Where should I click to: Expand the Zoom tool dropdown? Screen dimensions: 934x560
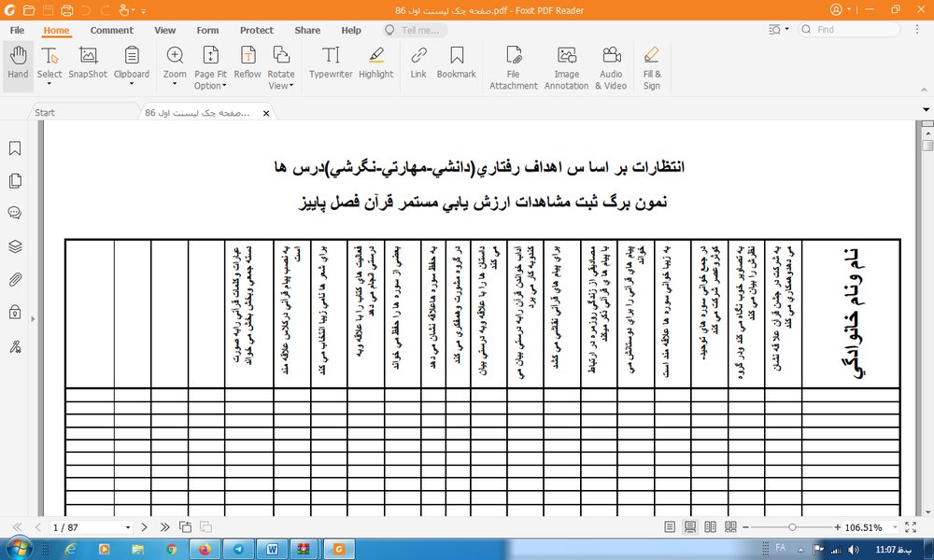click(175, 84)
